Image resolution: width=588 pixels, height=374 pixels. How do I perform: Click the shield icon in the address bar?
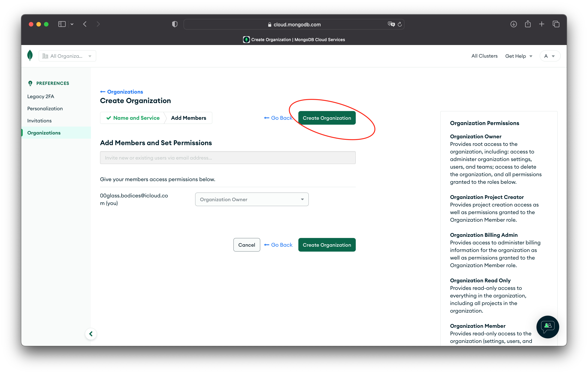[174, 24]
